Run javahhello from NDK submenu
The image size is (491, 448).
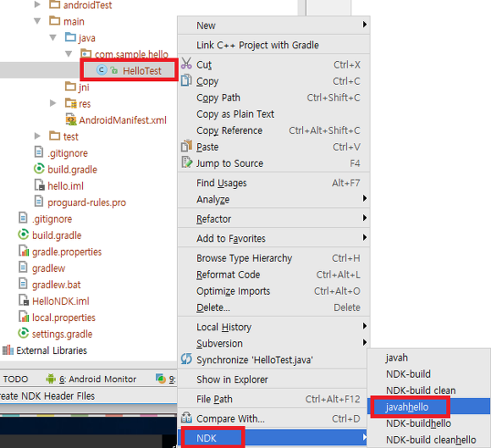[x=429, y=407]
